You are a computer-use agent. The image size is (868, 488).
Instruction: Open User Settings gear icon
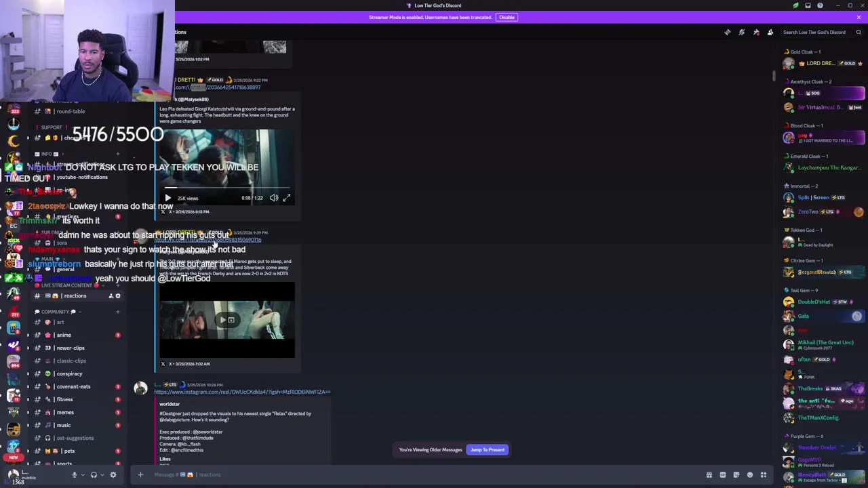(x=113, y=474)
